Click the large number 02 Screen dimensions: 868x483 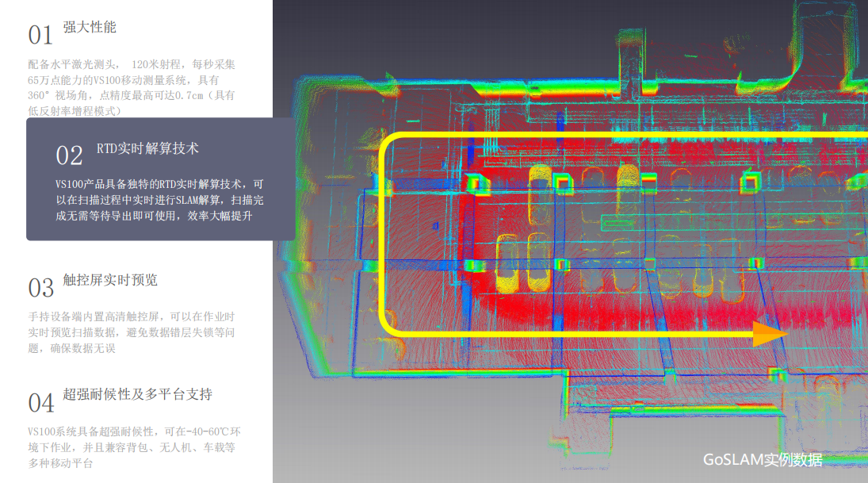(69, 155)
